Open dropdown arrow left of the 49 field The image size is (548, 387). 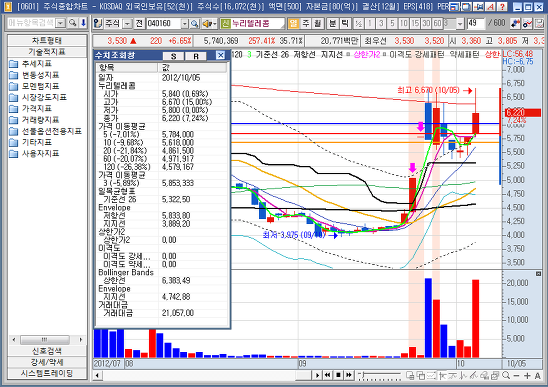click(460, 23)
